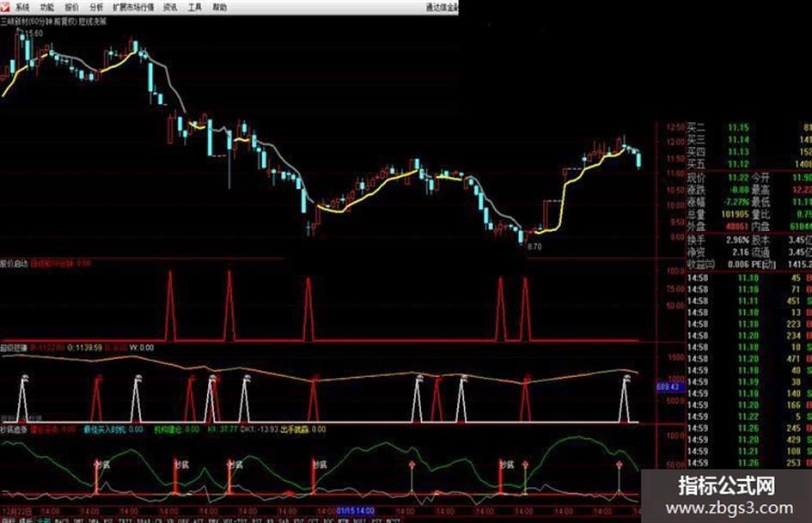Image resolution: width=812 pixels, height=523 pixels.
Task: Click the 15.60 high price label
Action: (x=34, y=33)
